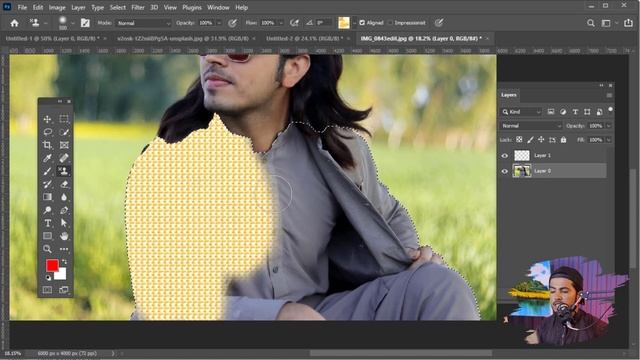This screenshot has width=640, height=360.
Task: Select the Rectangle shape tool
Action: pos(47,236)
